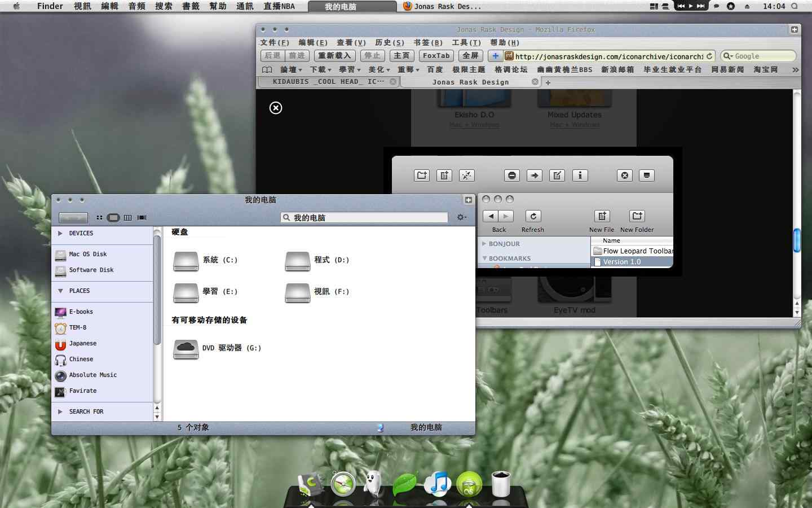Viewport: 812px width, 508px height.
Task: Open the Firefox 书签(B) menu
Action: (428, 42)
